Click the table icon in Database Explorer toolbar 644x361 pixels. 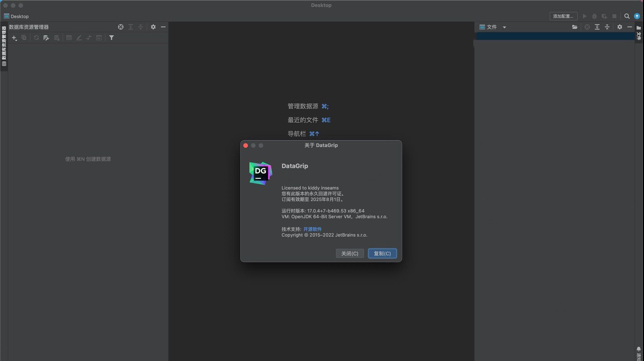[x=69, y=38]
